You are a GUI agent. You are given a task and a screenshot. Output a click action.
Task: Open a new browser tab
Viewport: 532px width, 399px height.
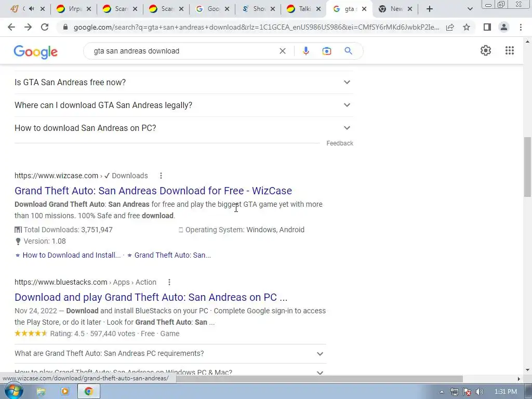pos(430,9)
